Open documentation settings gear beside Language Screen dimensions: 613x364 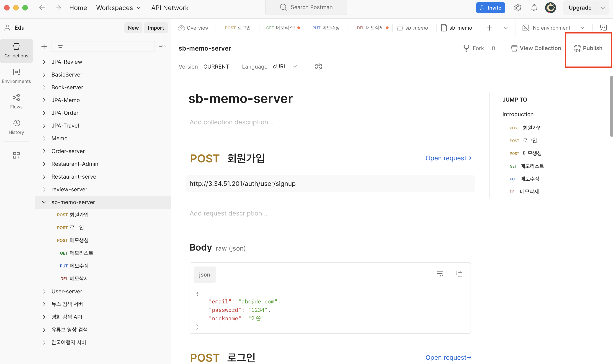318,67
